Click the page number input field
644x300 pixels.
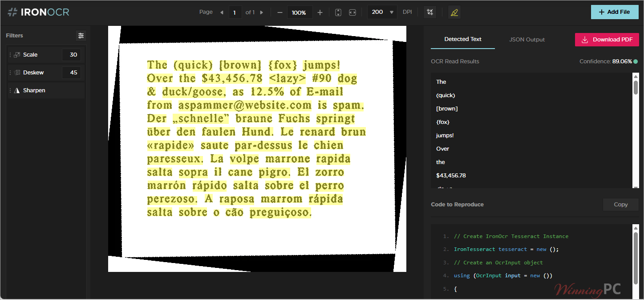coord(235,12)
